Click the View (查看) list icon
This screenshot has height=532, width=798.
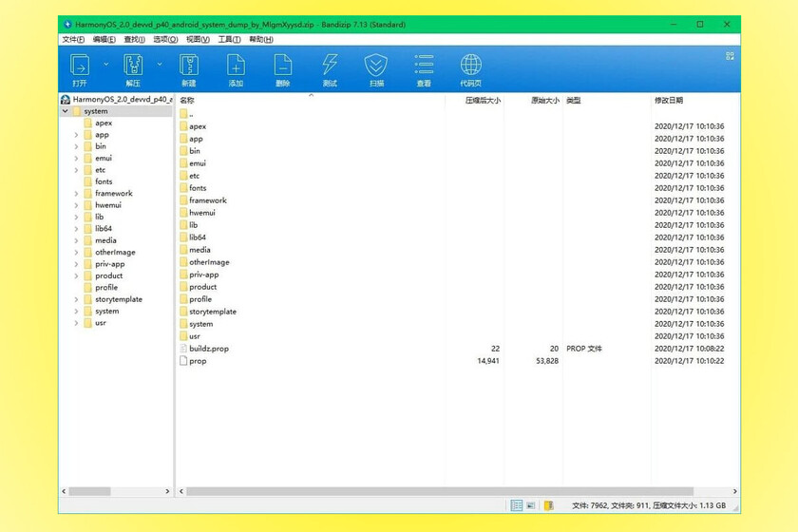click(x=424, y=65)
